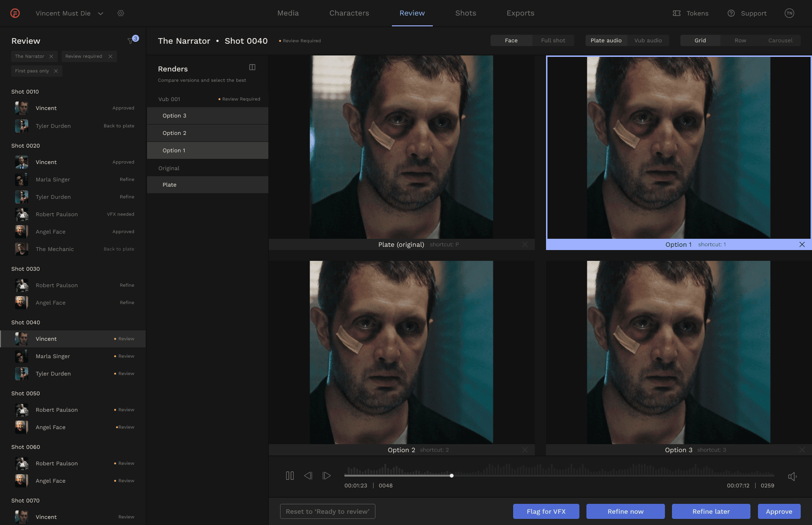This screenshot has height=525, width=812.
Task: Select Row layout
Action: 741,40
